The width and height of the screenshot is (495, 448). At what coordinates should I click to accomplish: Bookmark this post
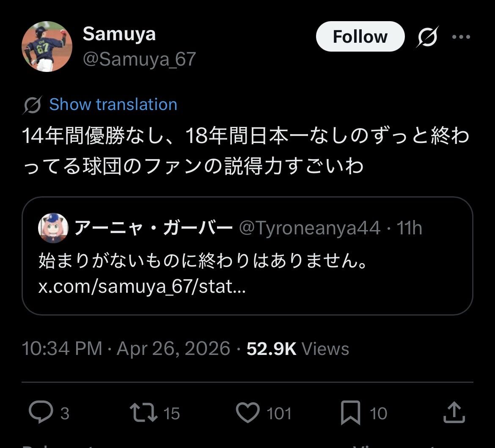pos(351,412)
